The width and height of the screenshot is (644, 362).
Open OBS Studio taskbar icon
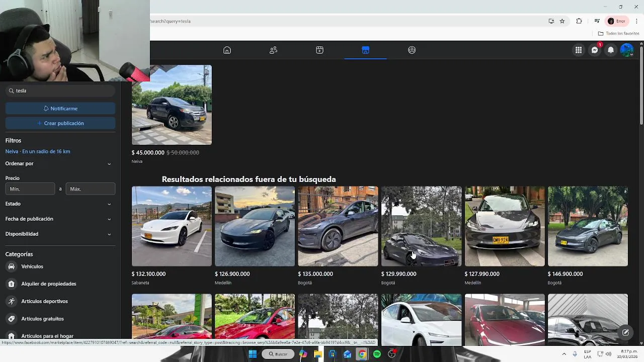(392, 354)
